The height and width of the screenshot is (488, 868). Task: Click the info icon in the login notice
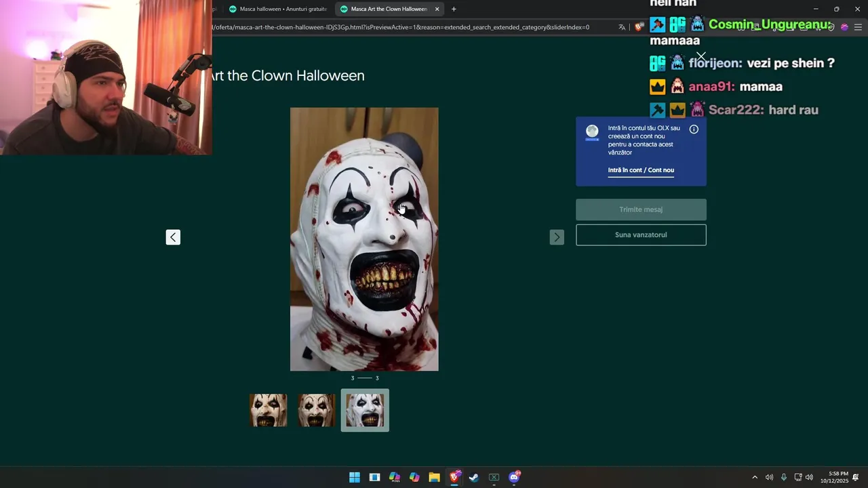694,129
